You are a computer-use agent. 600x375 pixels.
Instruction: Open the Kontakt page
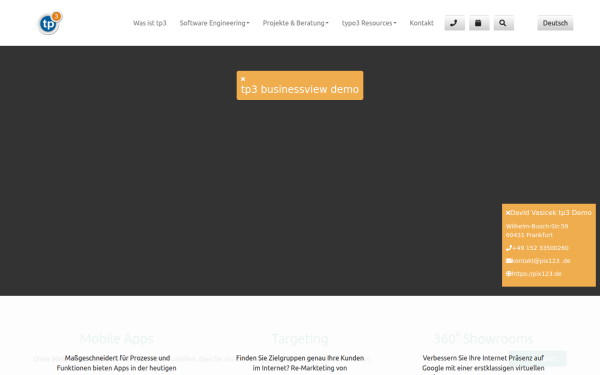pos(422,23)
